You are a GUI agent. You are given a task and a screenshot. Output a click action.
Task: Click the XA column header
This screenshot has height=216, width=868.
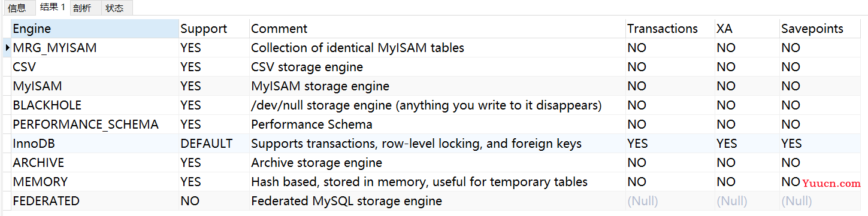coord(747,29)
